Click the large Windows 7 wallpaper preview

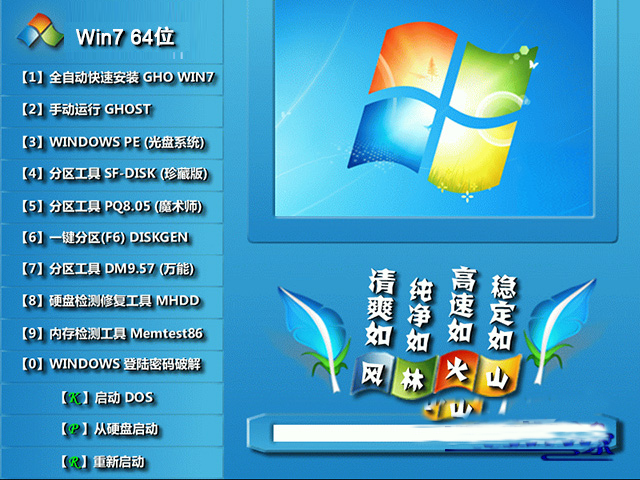click(434, 108)
